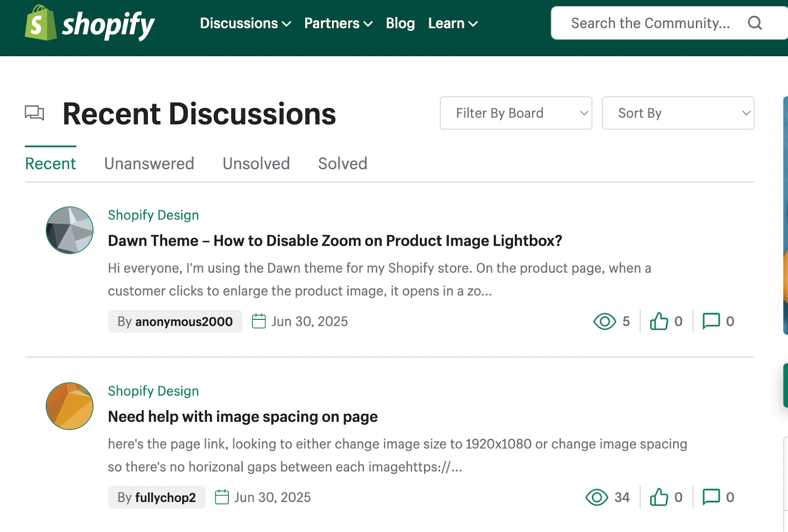788x532 pixels.
Task: Click the excerpt starting 'here's the page link'
Action: point(397,455)
